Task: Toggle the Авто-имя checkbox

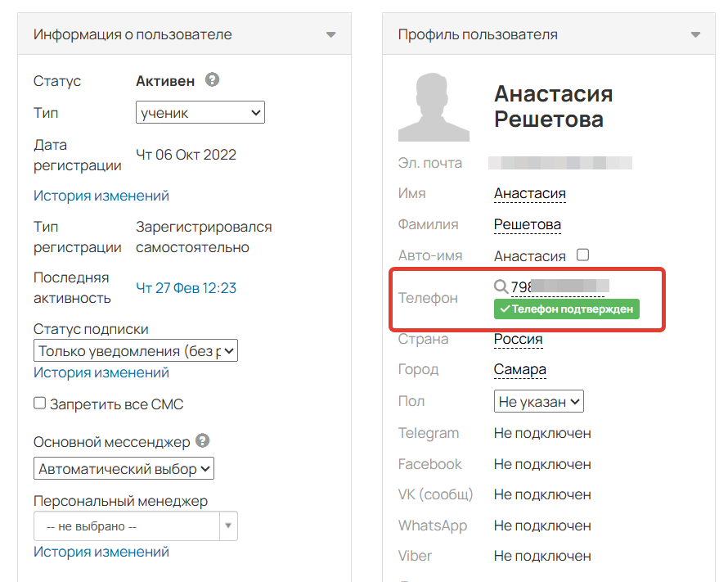Action: point(582,255)
